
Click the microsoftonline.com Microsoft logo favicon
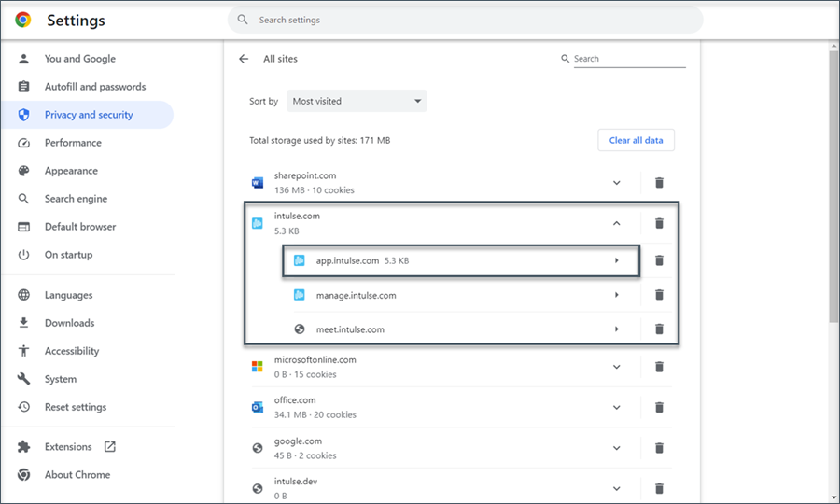258,367
